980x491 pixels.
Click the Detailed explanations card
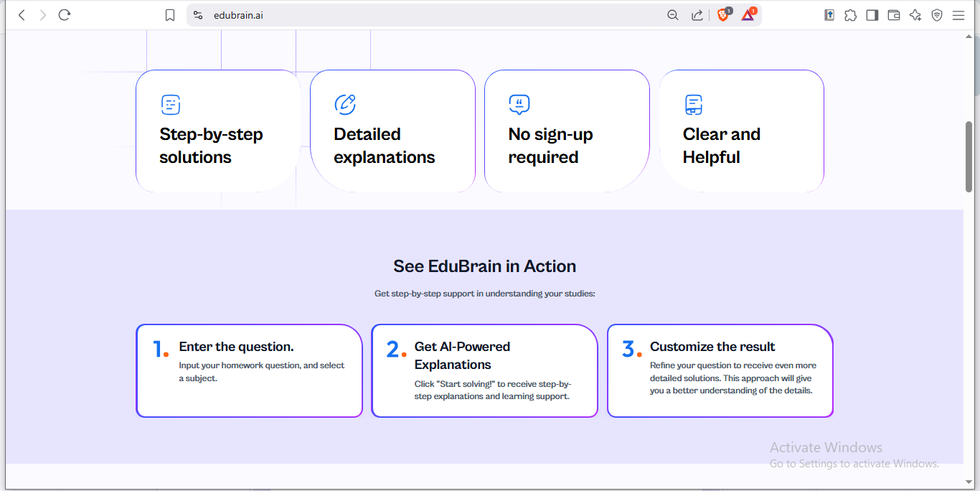tap(392, 131)
